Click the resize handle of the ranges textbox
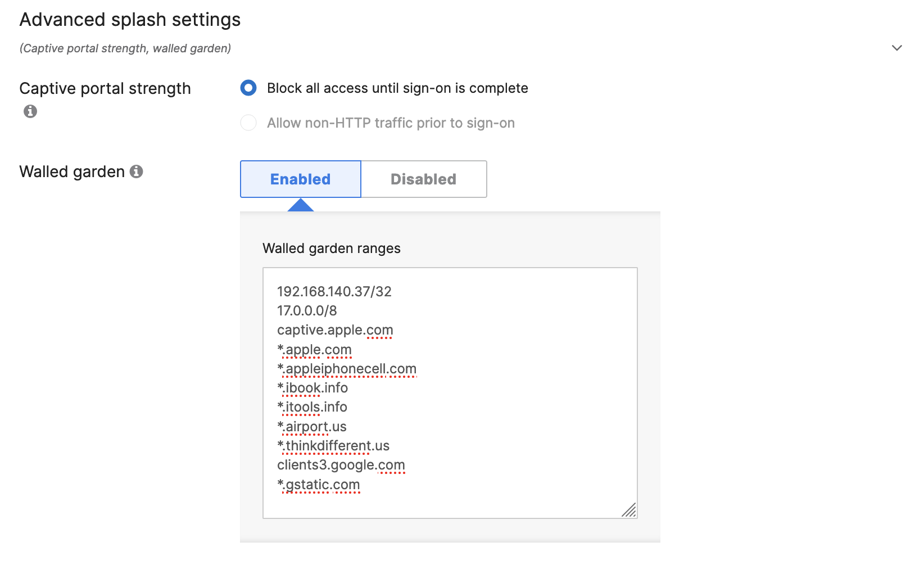The height and width of the screenshot is (578, 924). [x=629, y=511]
